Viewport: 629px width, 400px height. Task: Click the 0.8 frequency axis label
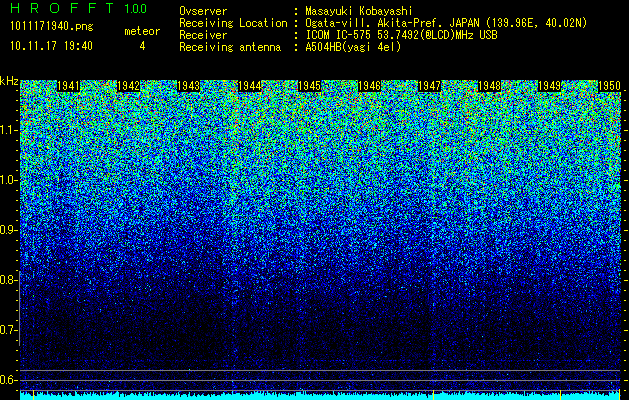(x=8, y=280)
